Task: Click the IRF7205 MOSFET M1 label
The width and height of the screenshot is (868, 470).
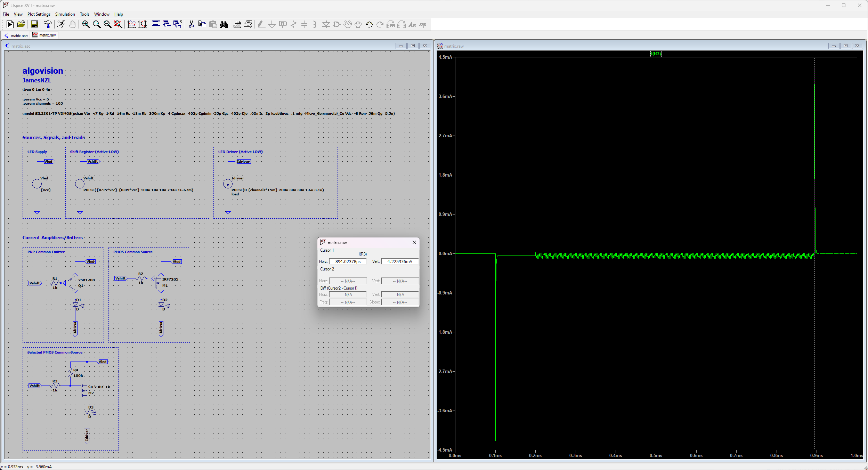Action: click(170, 279)
